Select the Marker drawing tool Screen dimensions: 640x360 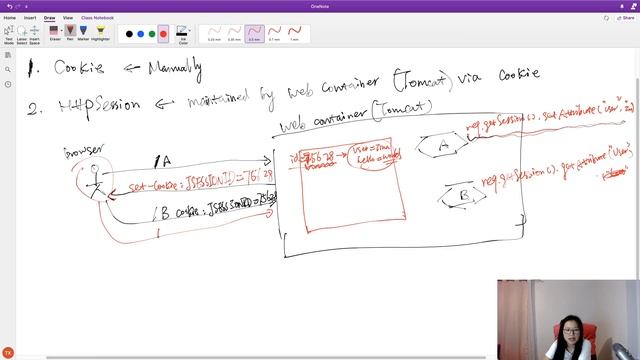[x=83, y=33]
